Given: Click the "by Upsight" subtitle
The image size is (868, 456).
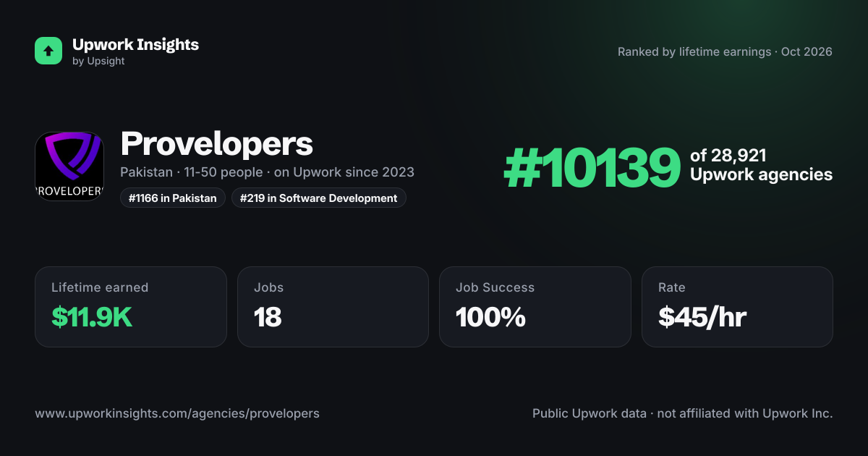Looking at the screenshot, I should point(98,62).
